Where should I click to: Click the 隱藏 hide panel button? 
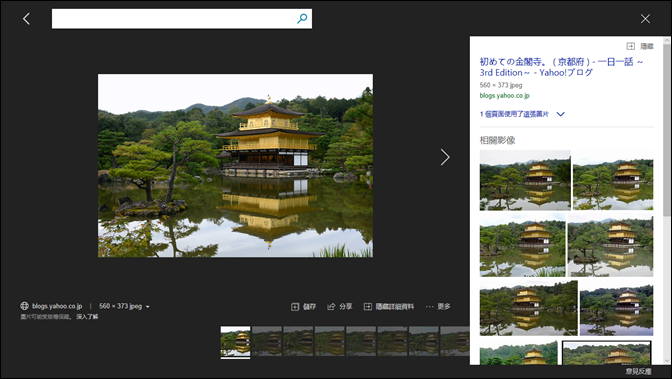(640, 46)
